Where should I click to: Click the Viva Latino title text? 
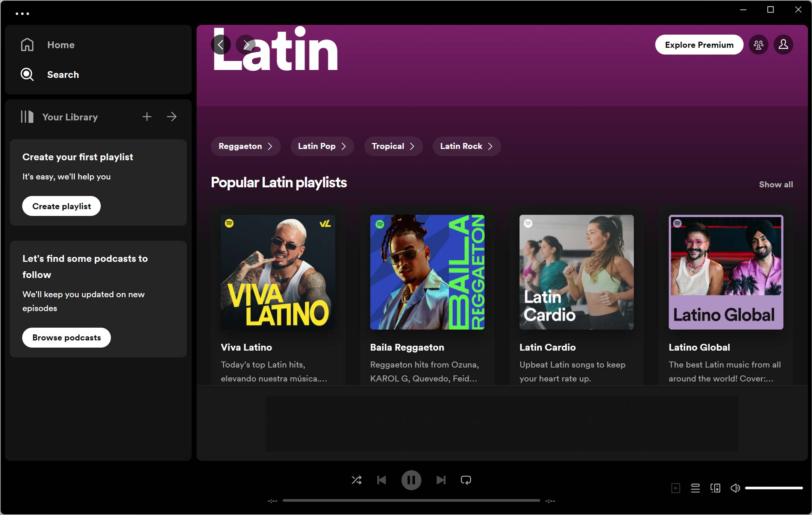coord(246,348)
